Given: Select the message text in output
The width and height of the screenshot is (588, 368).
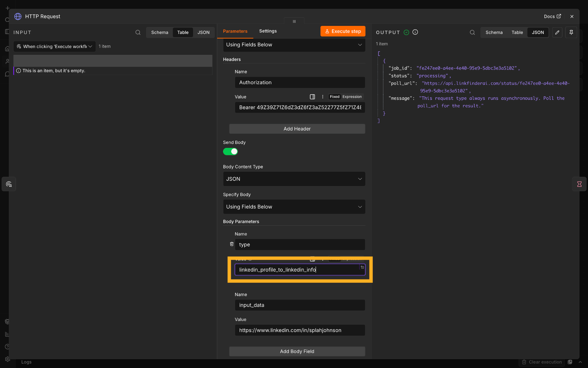Looking at the screenshot, I should [491, 102].
